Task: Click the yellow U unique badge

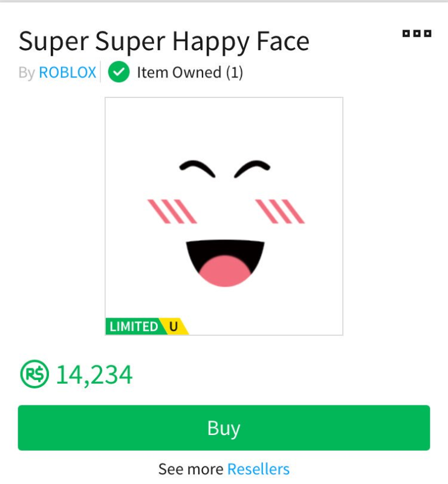Action: (174, 327)
